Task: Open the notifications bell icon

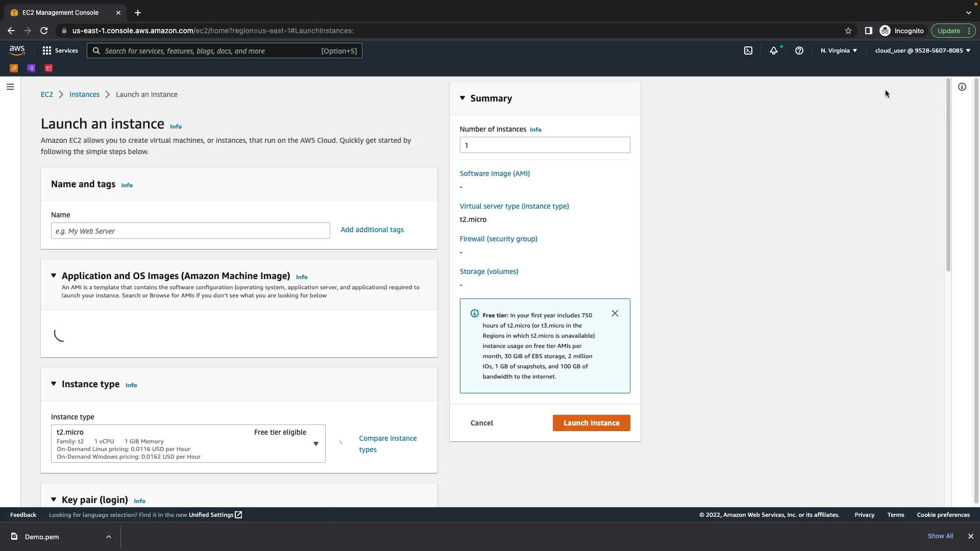Action: click(x=774, y=51)
